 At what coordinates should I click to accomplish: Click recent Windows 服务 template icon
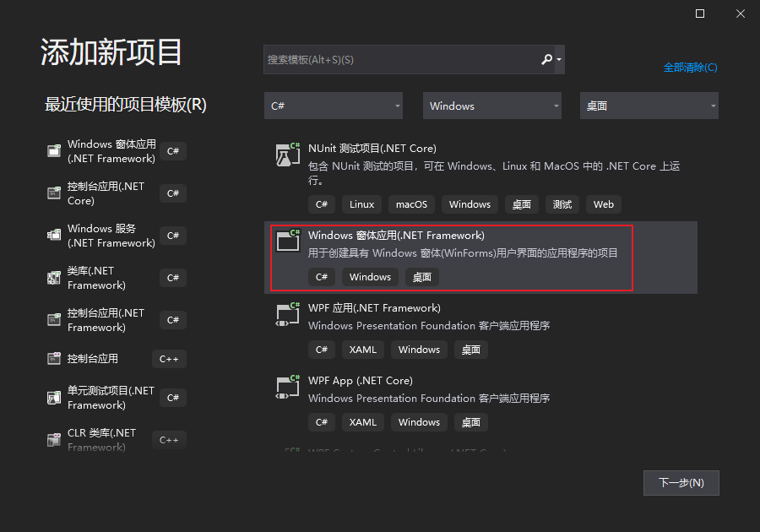tap(54, 235)
